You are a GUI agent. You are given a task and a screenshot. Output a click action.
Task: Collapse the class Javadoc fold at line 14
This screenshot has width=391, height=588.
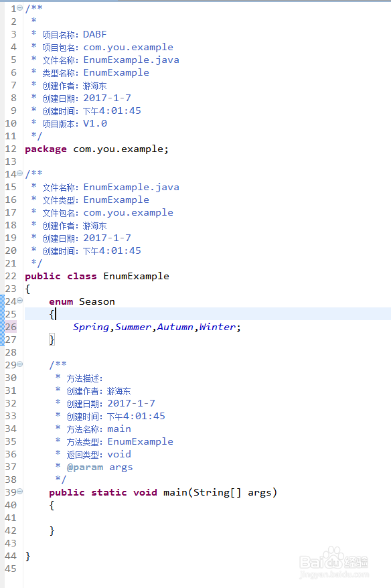(x=20, y=173)
